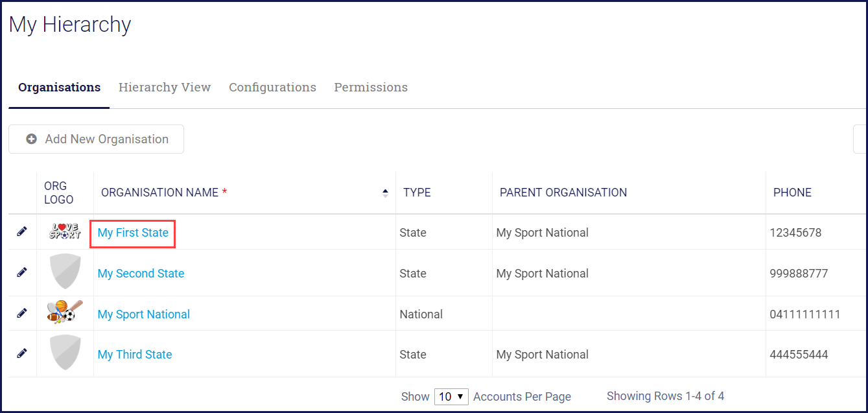Open the Configurations tab
This screenshot has height=413, width=868.
pyautogui.click(x=272, y=88)
